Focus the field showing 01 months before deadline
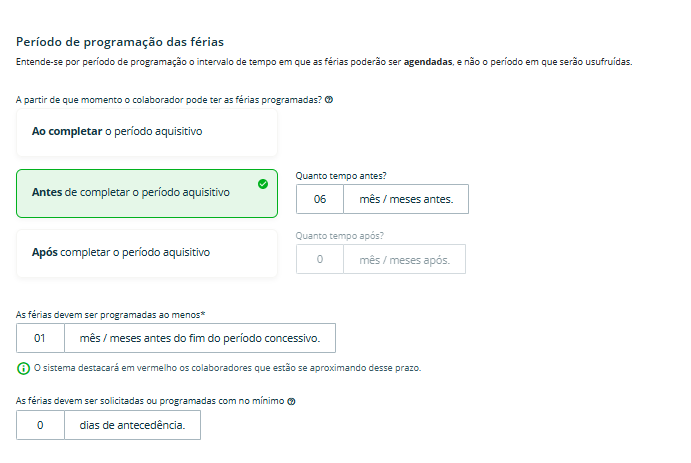Screen dimensions: 691x463 tap(41, 338)
